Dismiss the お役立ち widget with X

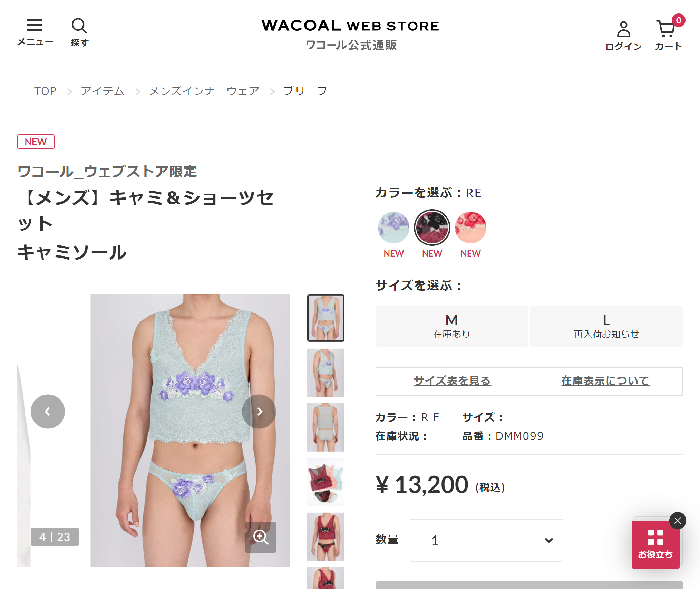pyautogui.click(x=678, y=521)
